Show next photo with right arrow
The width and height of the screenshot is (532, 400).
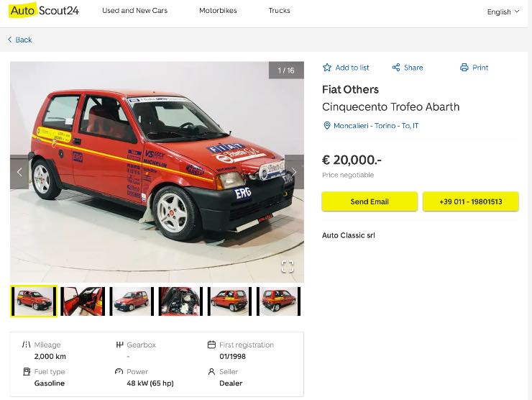pyautogui.click(x=294, y=172)
